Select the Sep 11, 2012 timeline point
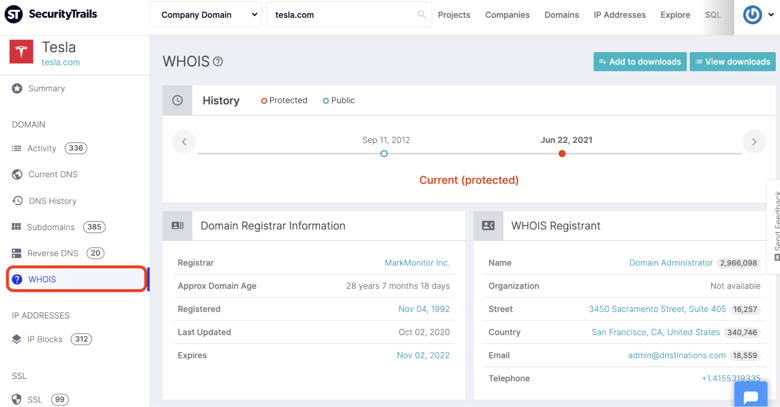The height and width of the screenshot is (407, 780). point(384,154)
